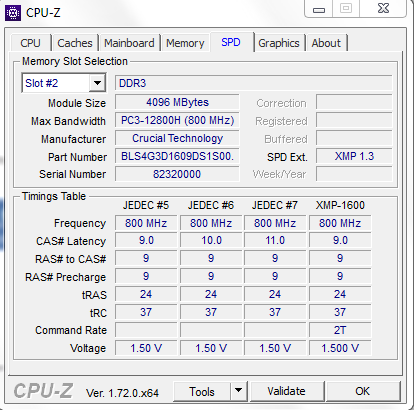The height and width of the screenshot is (410, 414).
Task: Click the empty Registered field
Action: coord(354,120)
